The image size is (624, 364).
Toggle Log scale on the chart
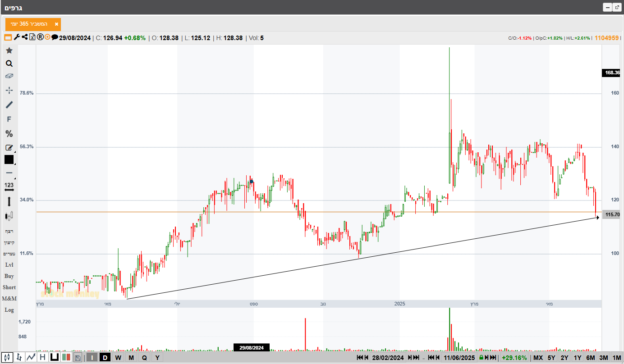point(9,310)
